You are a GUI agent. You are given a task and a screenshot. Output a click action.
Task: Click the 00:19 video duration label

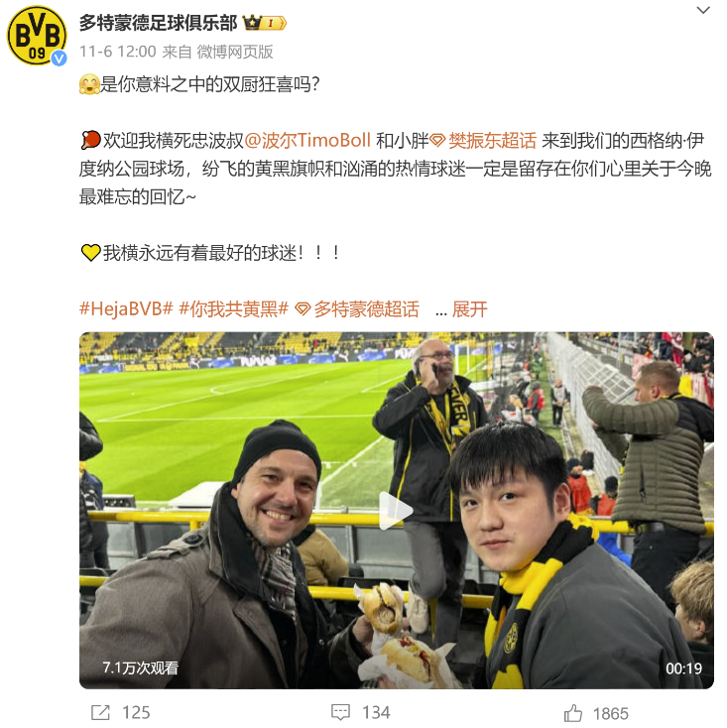[683, 668]
